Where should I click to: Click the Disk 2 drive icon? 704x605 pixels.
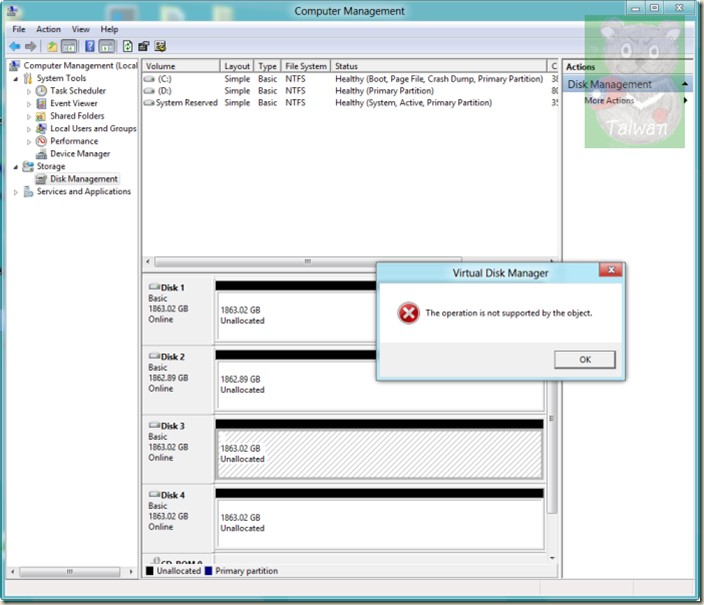[154, 356]
